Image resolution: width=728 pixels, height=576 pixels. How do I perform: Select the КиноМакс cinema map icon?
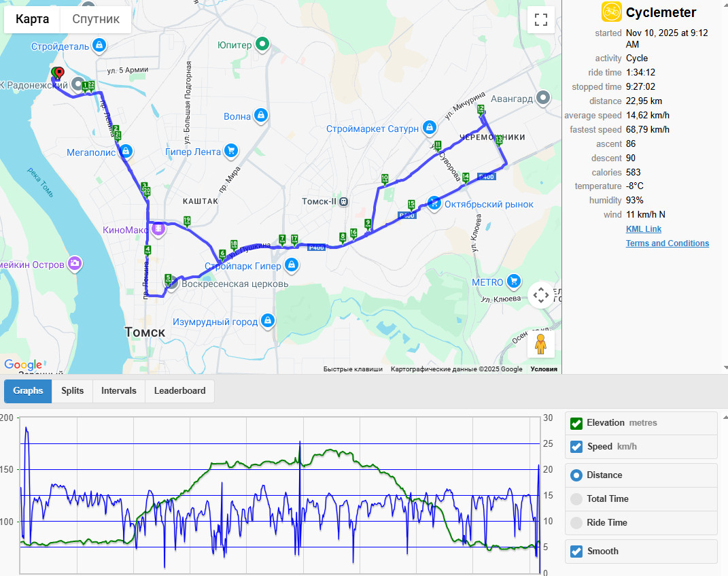tap(158, 229)
